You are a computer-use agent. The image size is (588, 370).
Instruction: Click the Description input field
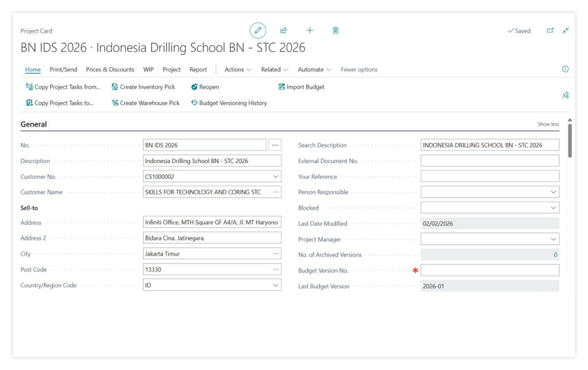pyautogui.click(x=212, y=161)
